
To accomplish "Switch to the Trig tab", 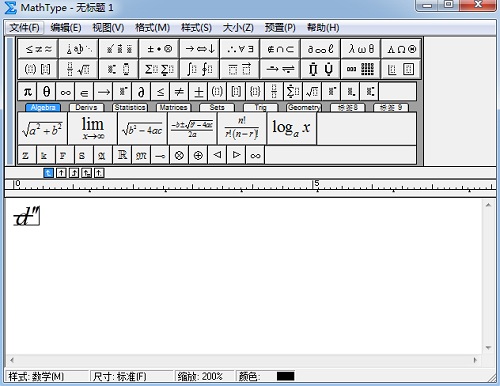I will (x=261, y=107).
